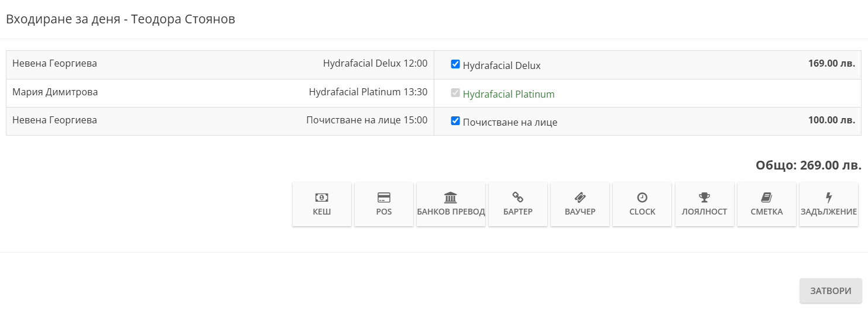Viewport: 868px width, 311px height.
Task: Toggle the disabled Hydrafacial Platinum checkbox
Action: [x=455, y=92]
